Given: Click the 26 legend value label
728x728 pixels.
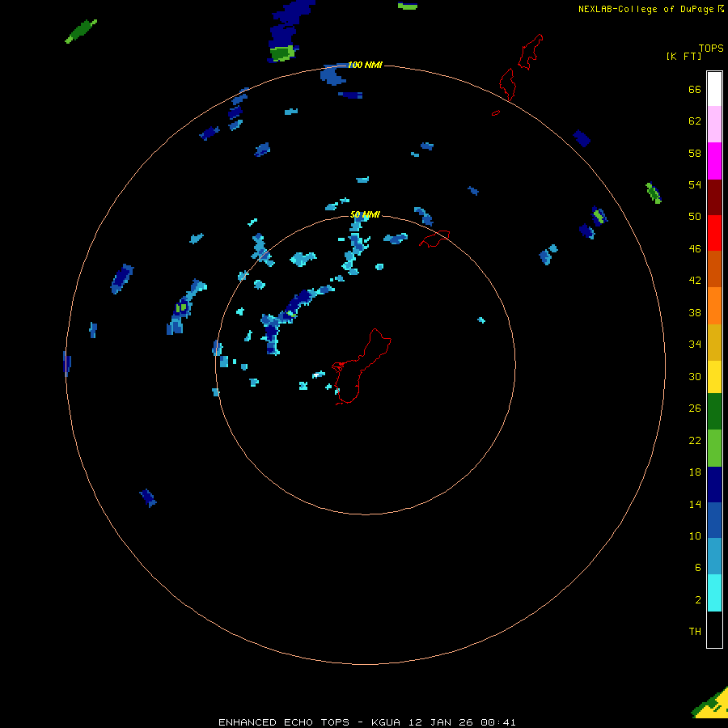Looking at the screenshot, I should point(695,408).
